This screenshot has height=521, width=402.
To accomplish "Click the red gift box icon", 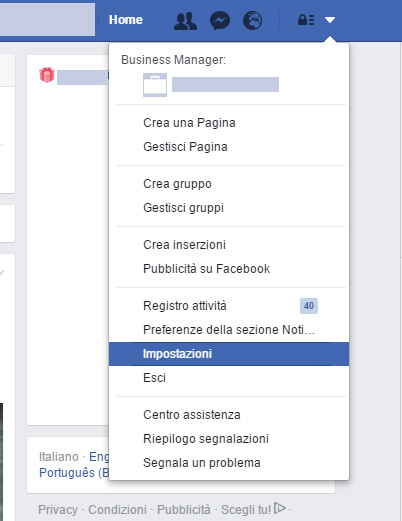I will (x=47, y=75).
